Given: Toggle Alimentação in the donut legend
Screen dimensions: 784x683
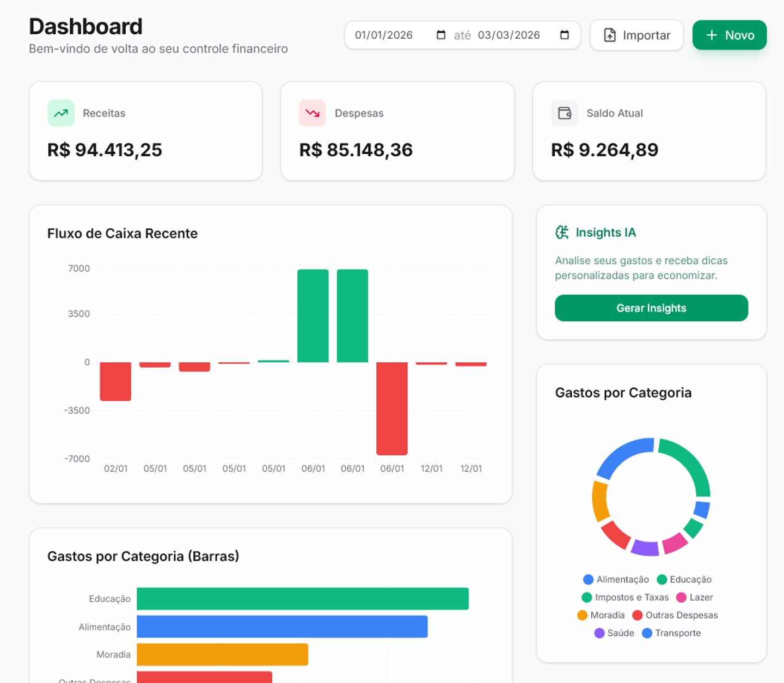Looking at the screenshot, I should pos(623,579).
